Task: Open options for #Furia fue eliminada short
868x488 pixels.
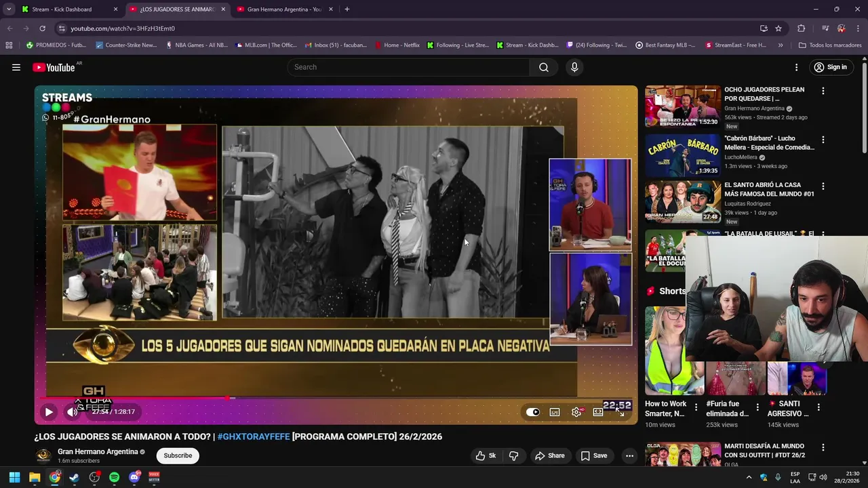Action: coord(757,407)
